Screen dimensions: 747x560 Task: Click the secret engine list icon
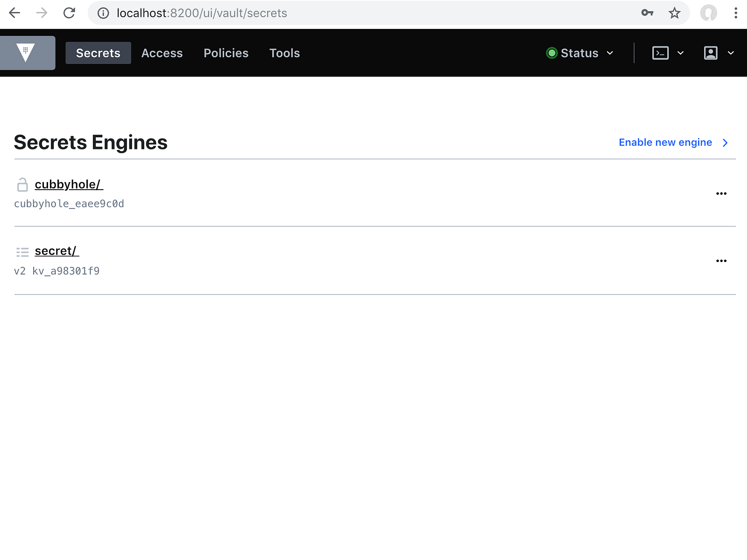point(22,252)
